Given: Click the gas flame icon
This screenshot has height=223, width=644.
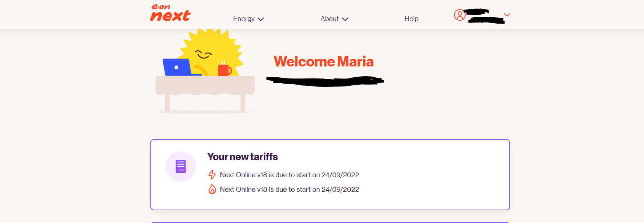Looking at the screenshot, I should [212, 189].
